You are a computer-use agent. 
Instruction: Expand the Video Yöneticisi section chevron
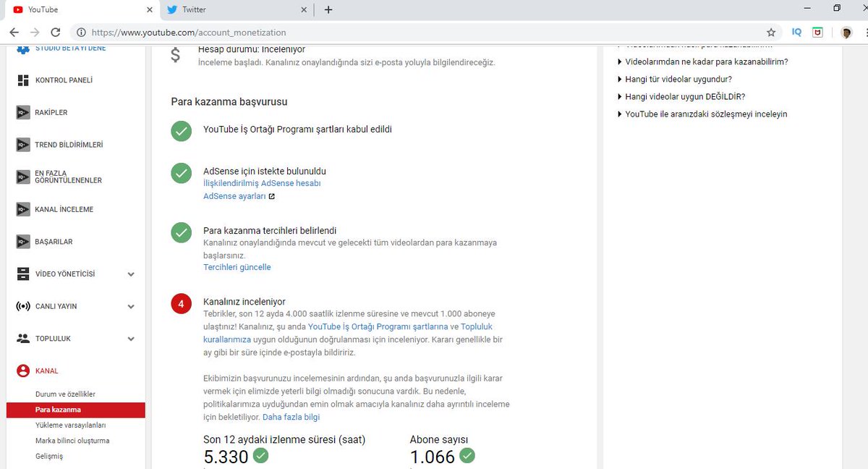(131, 274)
